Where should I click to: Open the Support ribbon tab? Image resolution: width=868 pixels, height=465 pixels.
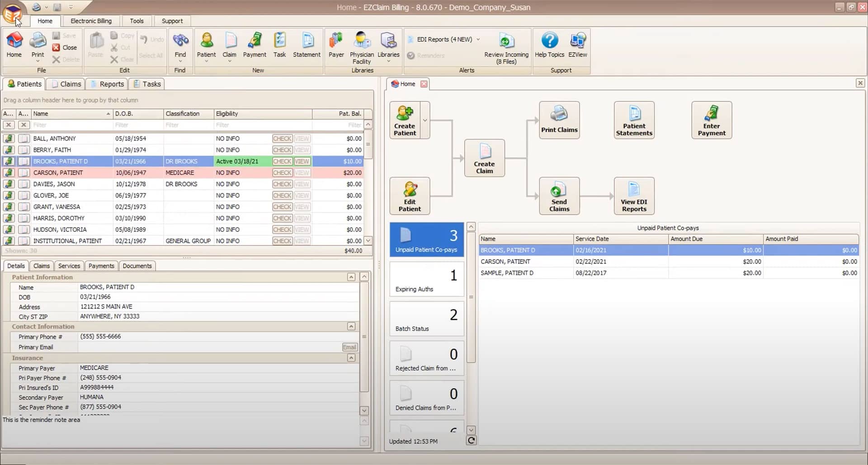pos(172,21)
